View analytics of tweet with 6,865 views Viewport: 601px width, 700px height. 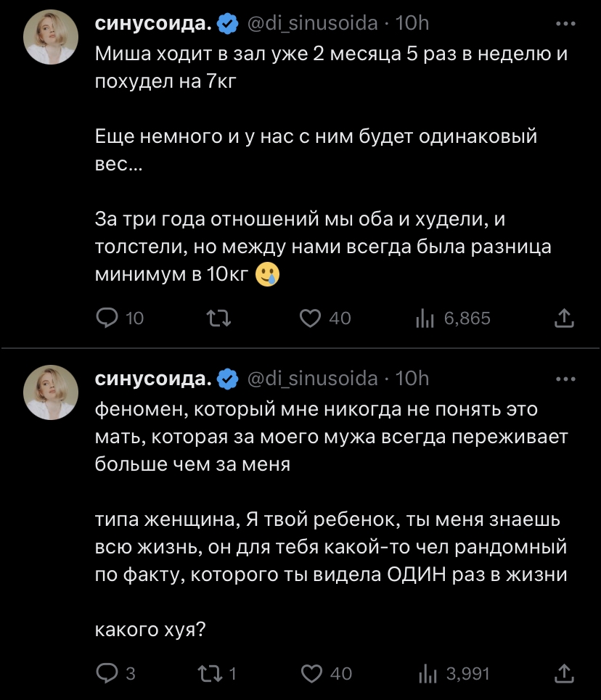pyautogui.click(x=425, y=318)
